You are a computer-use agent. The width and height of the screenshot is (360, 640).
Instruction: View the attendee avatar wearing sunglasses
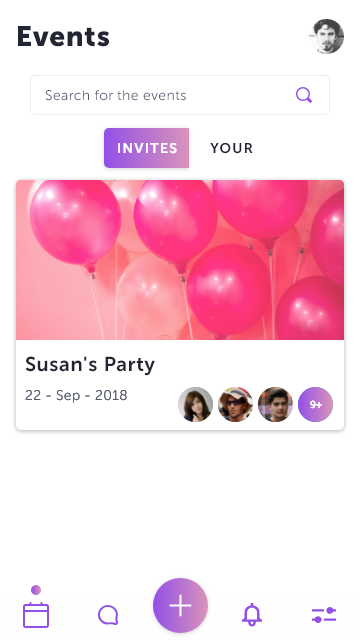point(236,404)
